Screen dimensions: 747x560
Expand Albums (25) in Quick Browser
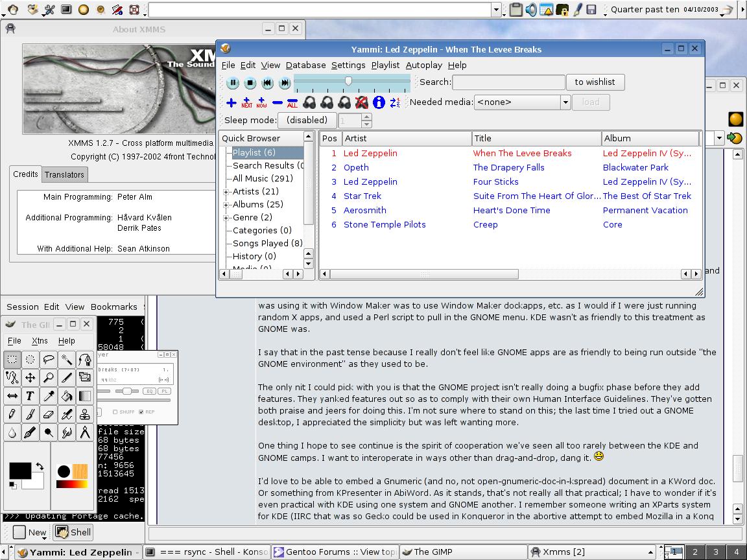click(x=226, y=205)
